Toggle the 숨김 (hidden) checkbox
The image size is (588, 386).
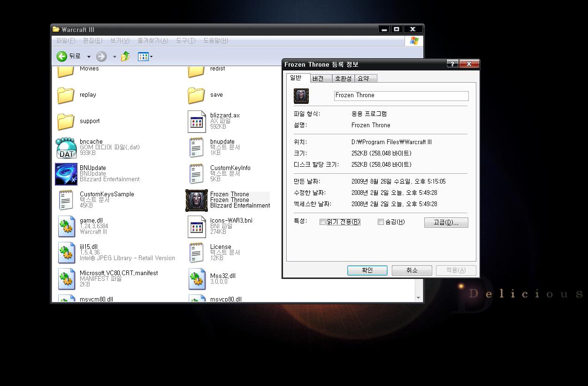coord(381,222)
